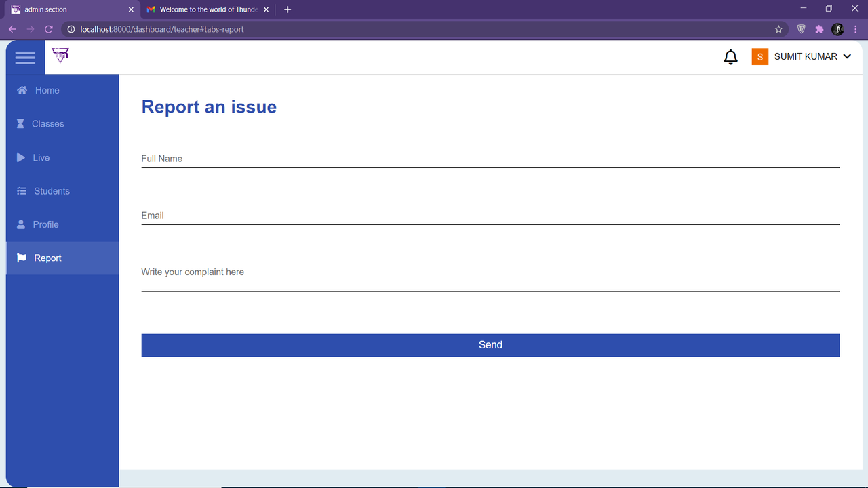Focus the complaint text area
868x488 pixels.
pyautogui.click(x=490, y=277)
